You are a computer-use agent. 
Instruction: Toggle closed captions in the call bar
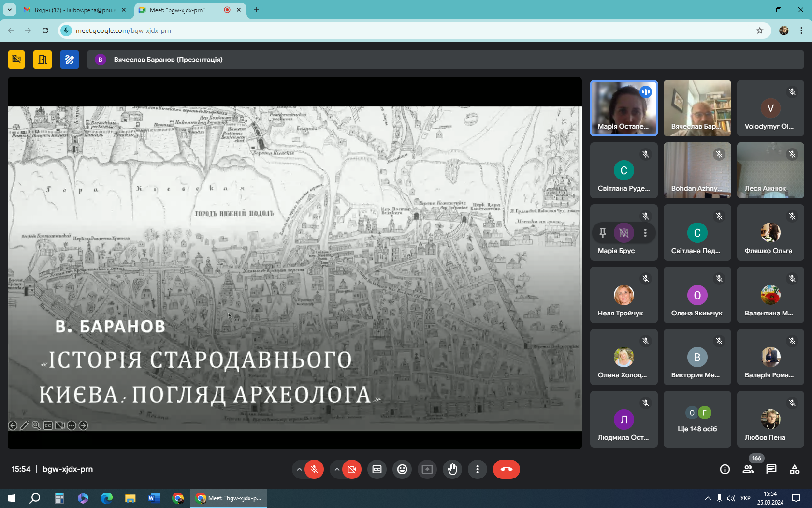377,469
